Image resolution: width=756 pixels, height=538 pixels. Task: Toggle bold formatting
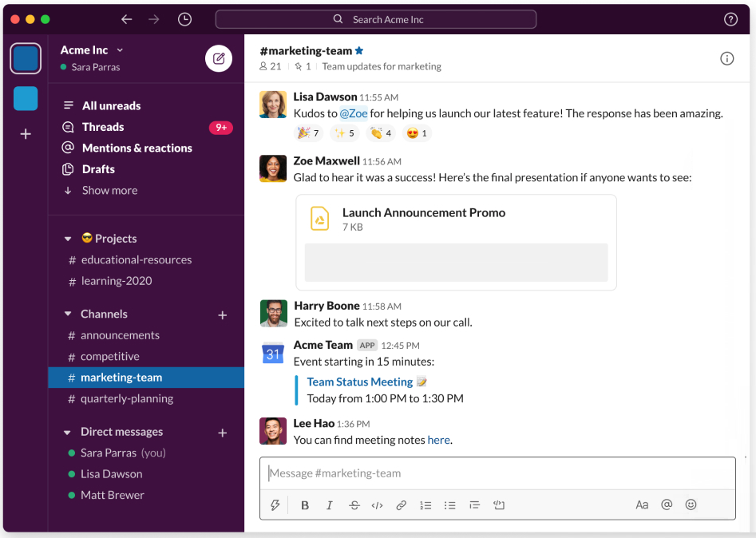tap(305, 505)
